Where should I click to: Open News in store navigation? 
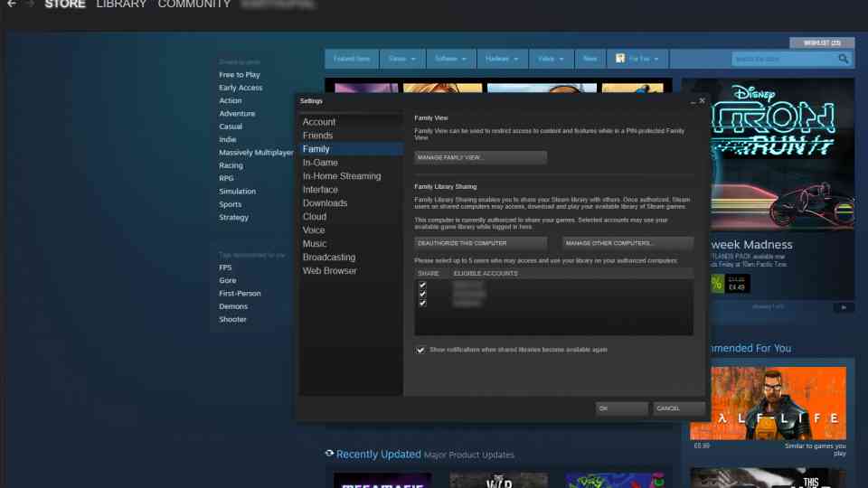590,59
